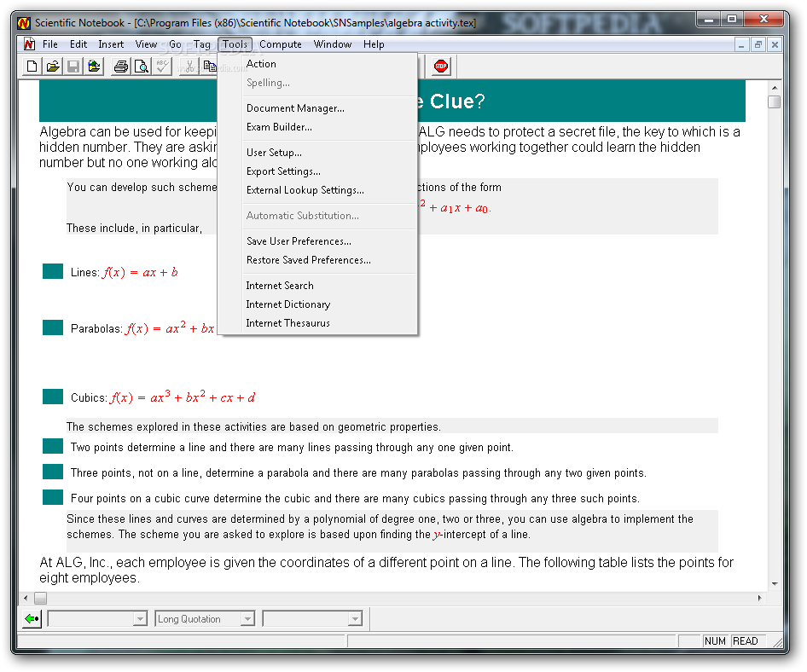The image size is (807, 672).
Task: Expand the rightmost empty tag dropdown
Action: pos(355,618)
